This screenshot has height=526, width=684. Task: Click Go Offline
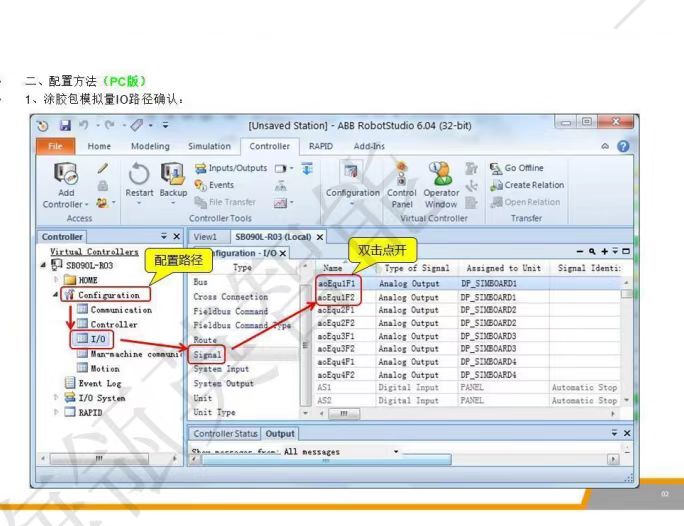point(517,168)
